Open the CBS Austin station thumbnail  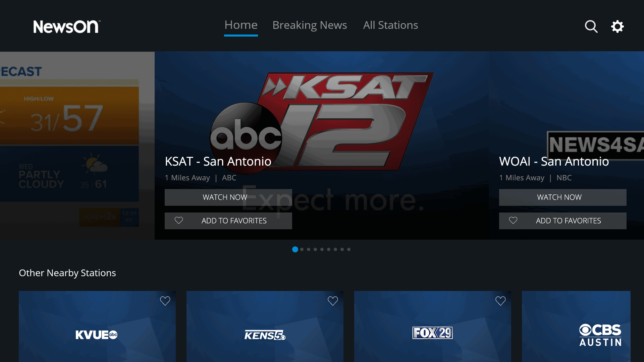tap(576, 326)
